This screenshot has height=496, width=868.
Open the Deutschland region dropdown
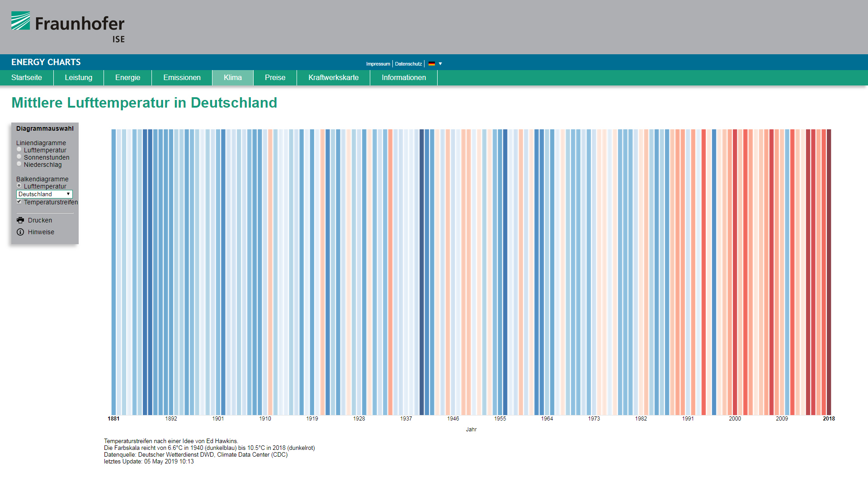click(x=44, y=194)
